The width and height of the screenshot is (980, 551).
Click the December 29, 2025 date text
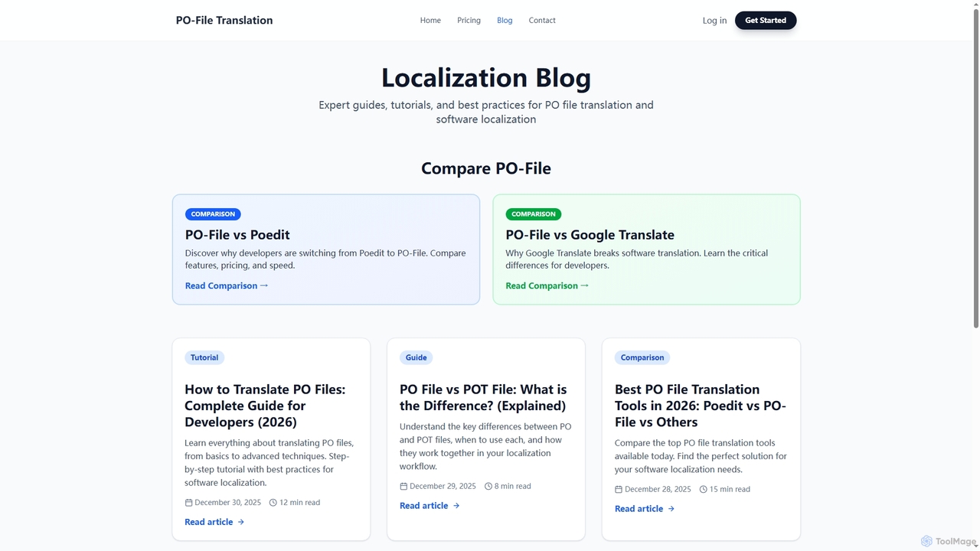[443, 486]
